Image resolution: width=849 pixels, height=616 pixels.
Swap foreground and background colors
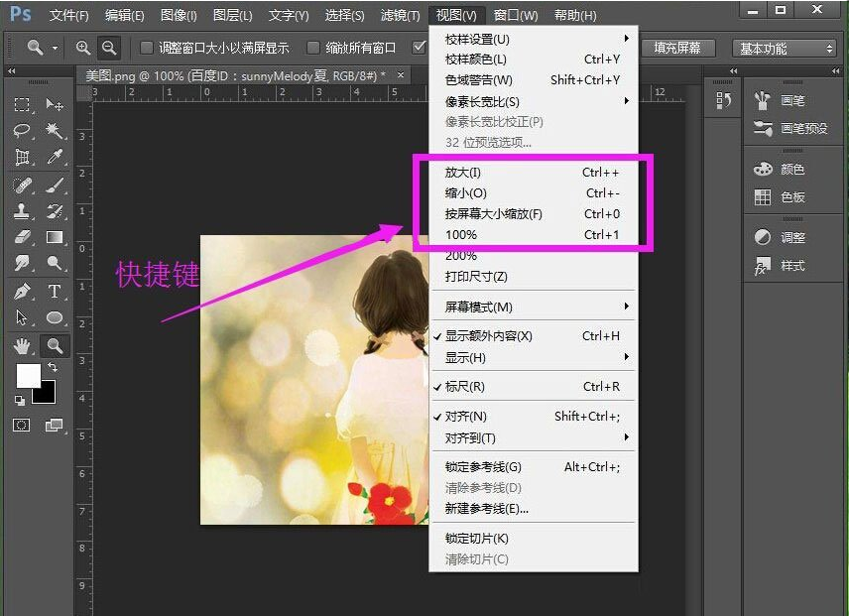click(x=53, y=367)
